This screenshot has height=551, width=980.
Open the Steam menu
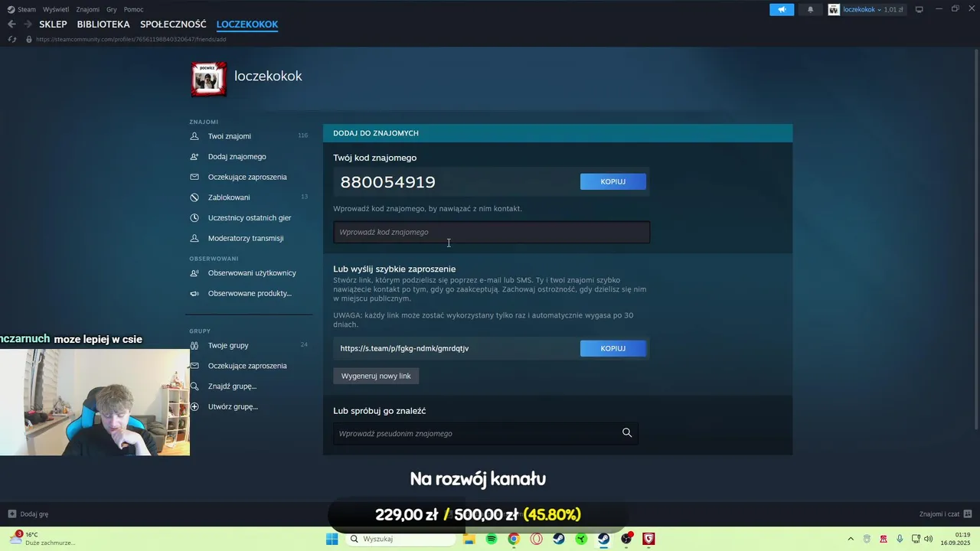coord(21,9)
